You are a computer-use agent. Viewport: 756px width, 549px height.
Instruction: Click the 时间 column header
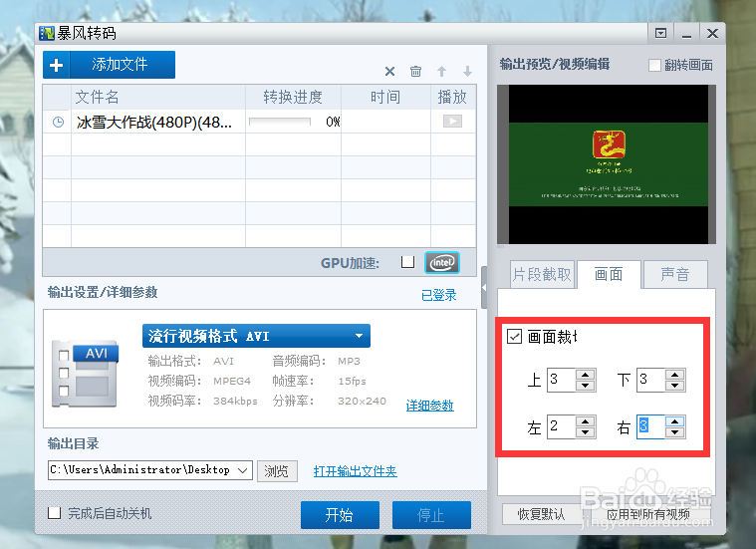point(385,98)
